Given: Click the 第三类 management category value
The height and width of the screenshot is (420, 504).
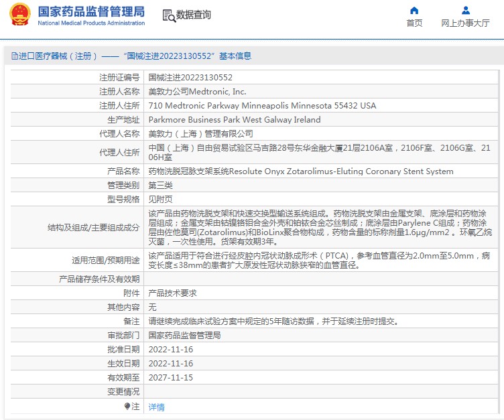Looking at the screenshot, I should pos(160,185).
